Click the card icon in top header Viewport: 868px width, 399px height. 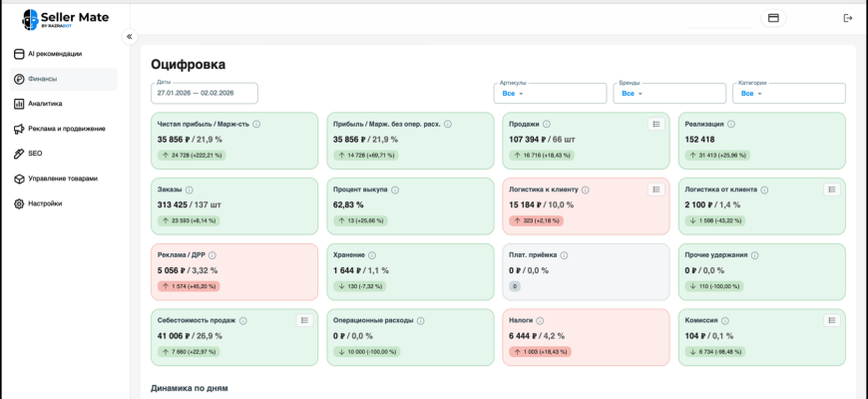pos(773,18)
